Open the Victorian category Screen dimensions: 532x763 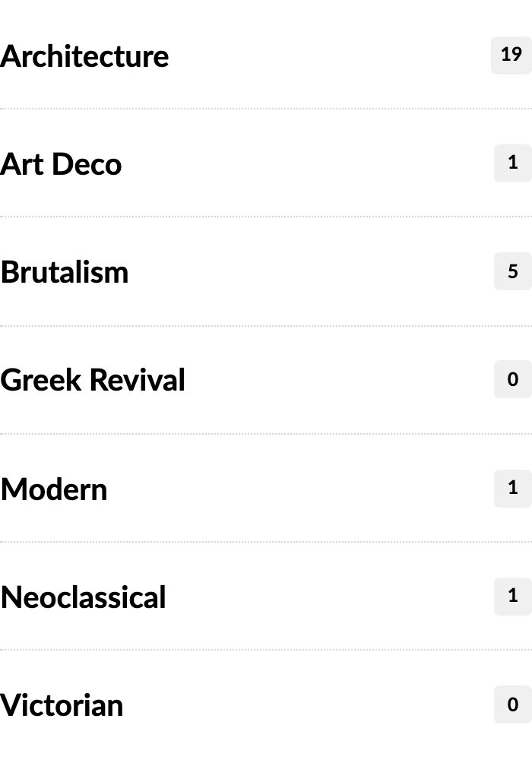(x=62, y=705)
